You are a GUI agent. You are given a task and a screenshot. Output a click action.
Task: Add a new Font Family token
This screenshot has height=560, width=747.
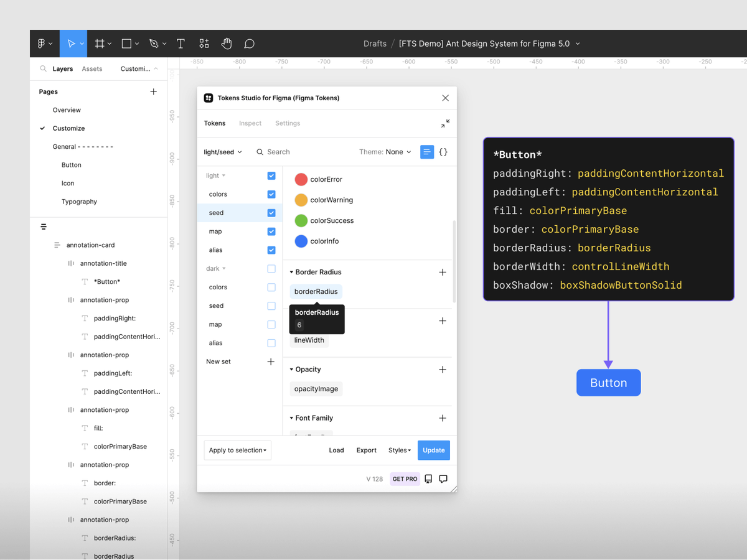443,418
